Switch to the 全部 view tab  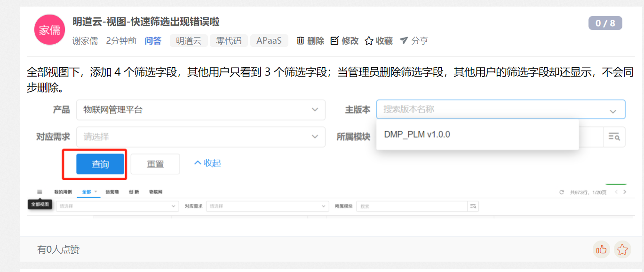[87, 192]
